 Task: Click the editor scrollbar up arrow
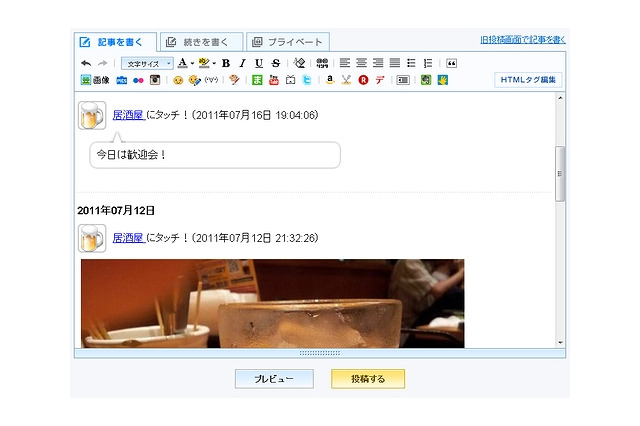tap(560, 98)
